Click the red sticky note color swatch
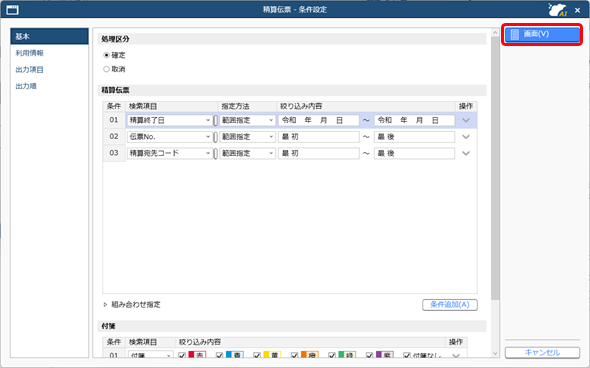Viewport: 590px width, 368px height. (197, 355)
